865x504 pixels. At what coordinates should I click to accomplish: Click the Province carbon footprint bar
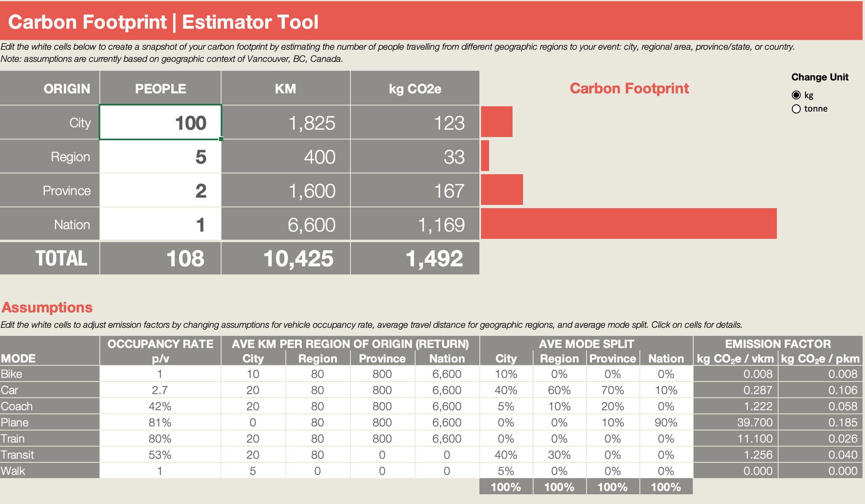coord(502,190)
